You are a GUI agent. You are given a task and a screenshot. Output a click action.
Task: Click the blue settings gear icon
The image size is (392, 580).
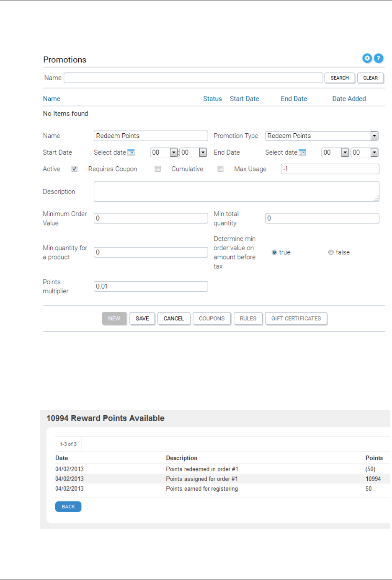(367, 58)
